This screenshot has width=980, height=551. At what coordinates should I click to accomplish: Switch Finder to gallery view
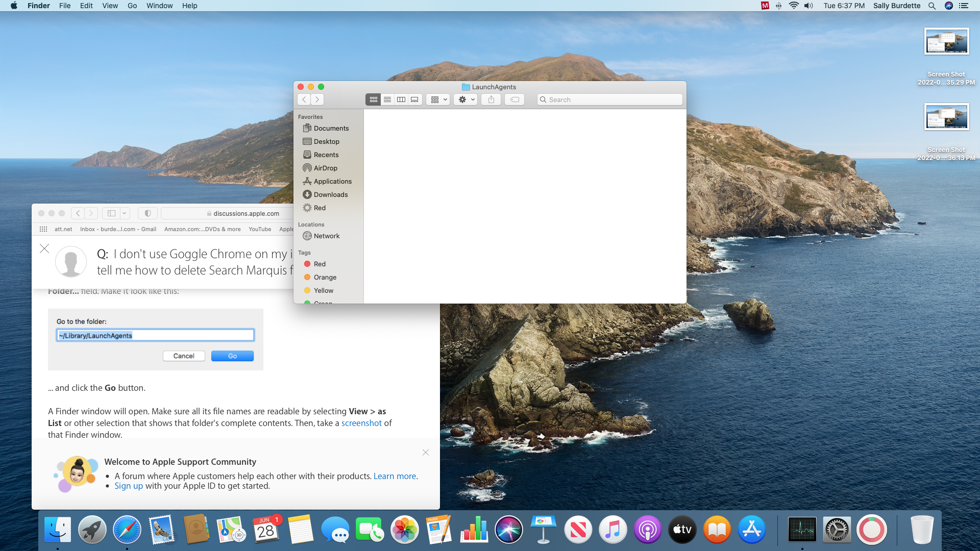coord(415,99)
